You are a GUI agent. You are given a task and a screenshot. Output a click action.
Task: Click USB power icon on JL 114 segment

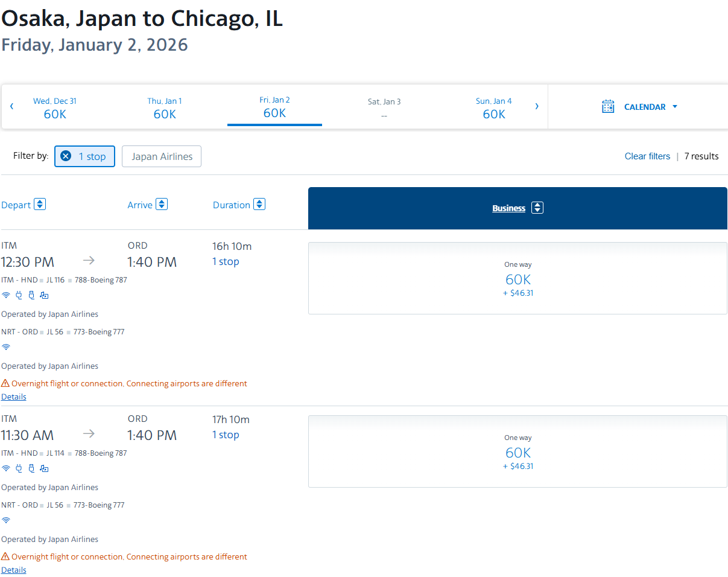click(31, 468)
